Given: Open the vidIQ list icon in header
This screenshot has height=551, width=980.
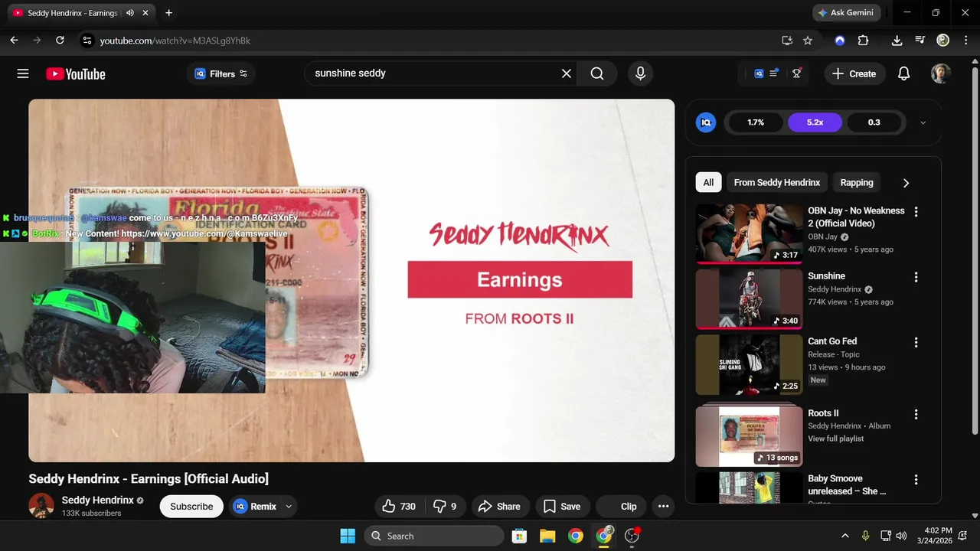Looking at the screenshot, I should click(x=766, y=73).
